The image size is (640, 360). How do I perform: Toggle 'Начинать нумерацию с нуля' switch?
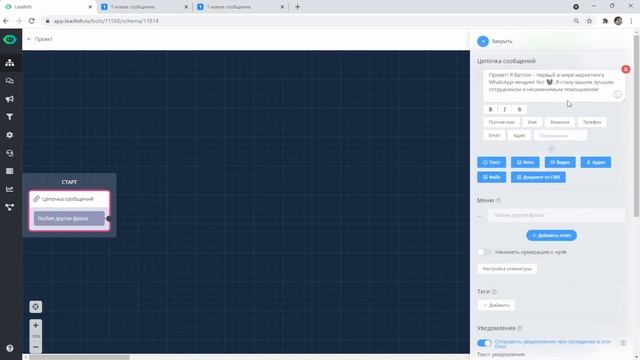coord(484,252)
